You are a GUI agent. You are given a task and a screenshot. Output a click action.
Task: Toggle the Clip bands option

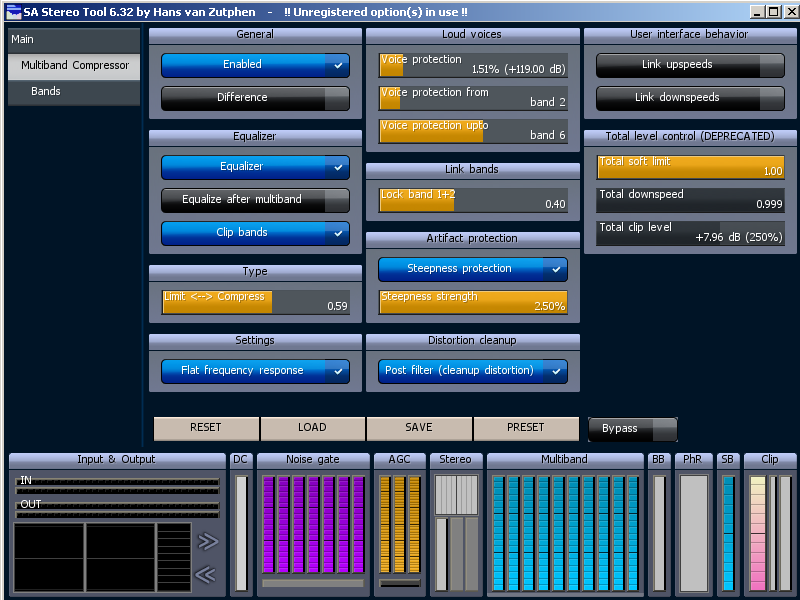(x=256, y=233)
